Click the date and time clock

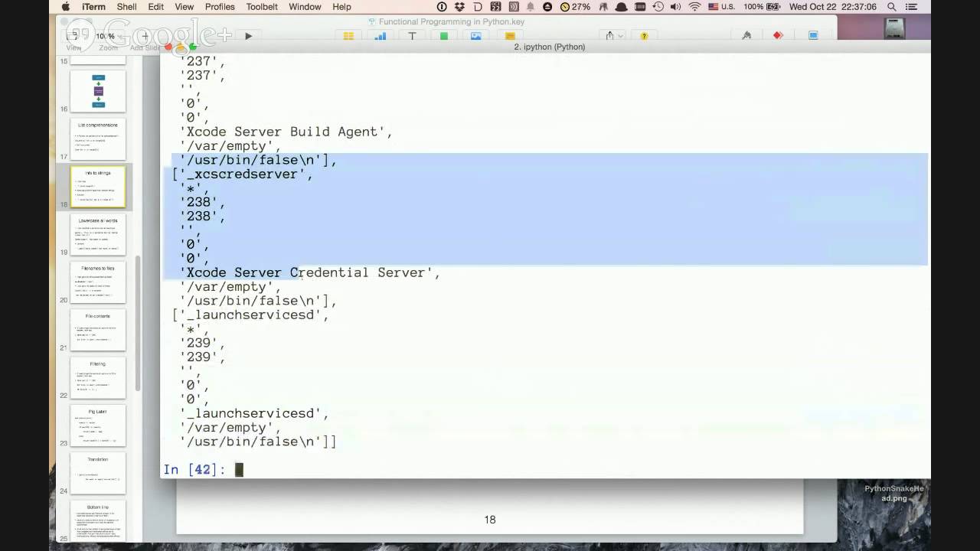[x=833, y=7]
